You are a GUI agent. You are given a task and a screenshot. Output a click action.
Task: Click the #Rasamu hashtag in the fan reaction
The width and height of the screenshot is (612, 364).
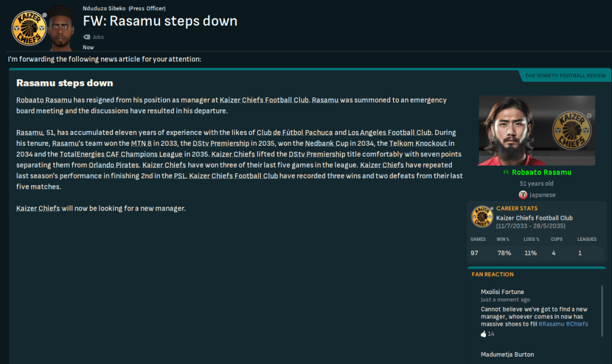point(550,324)
